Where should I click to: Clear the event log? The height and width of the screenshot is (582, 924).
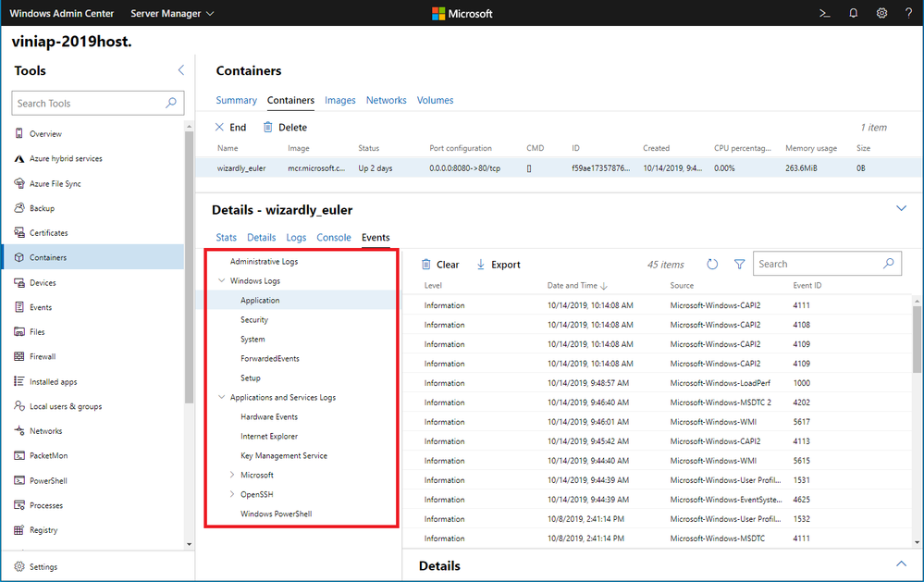coord(439,265)
